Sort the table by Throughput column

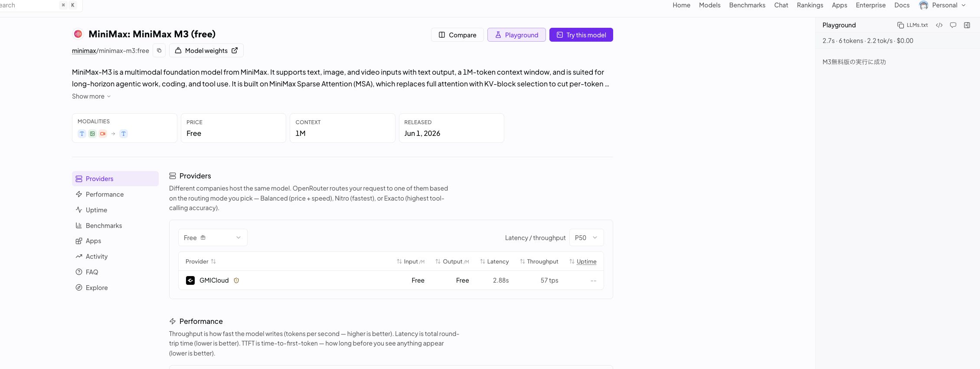pyautogui.click(x=539, y=261)
